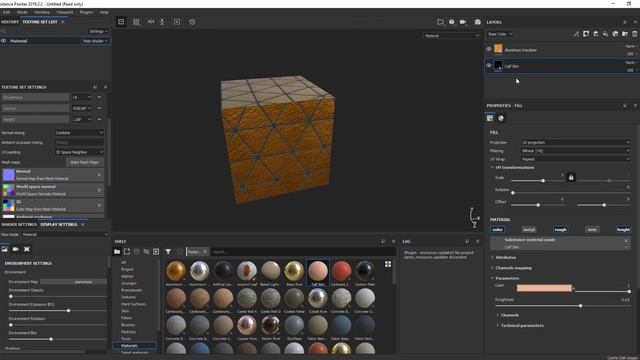Open the Main shader dropdown
Viewport: 640px width, 360px height.
coord(95,41)
